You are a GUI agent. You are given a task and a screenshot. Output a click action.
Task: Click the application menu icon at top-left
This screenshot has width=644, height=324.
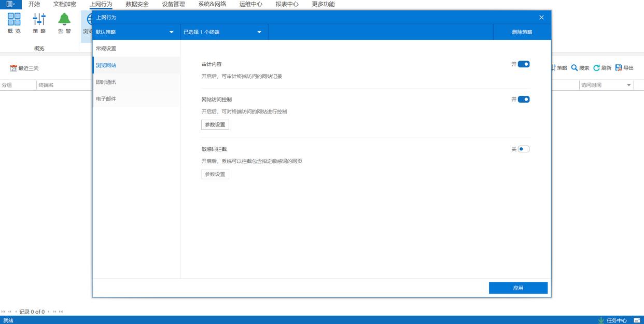tap(10, 4)
